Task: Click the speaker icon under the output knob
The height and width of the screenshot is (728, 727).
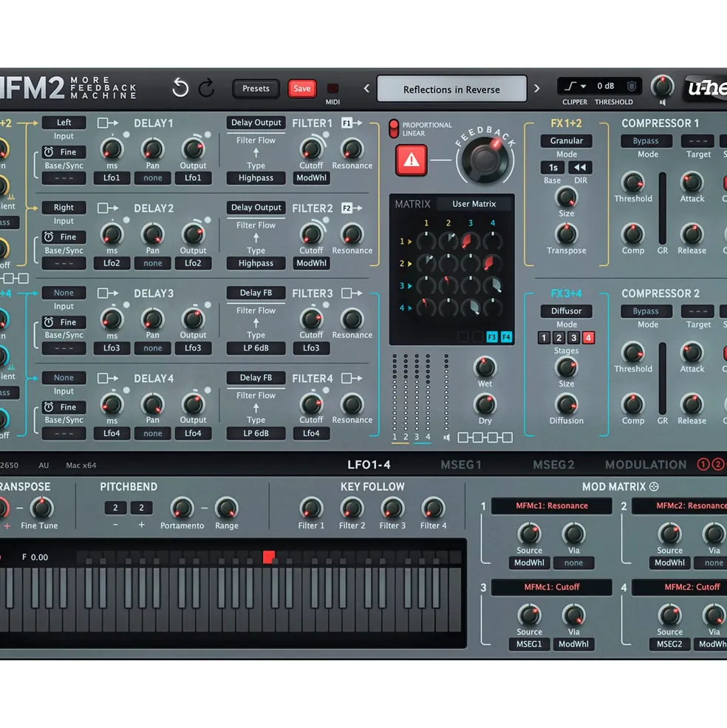Action: tap(663, 102)
